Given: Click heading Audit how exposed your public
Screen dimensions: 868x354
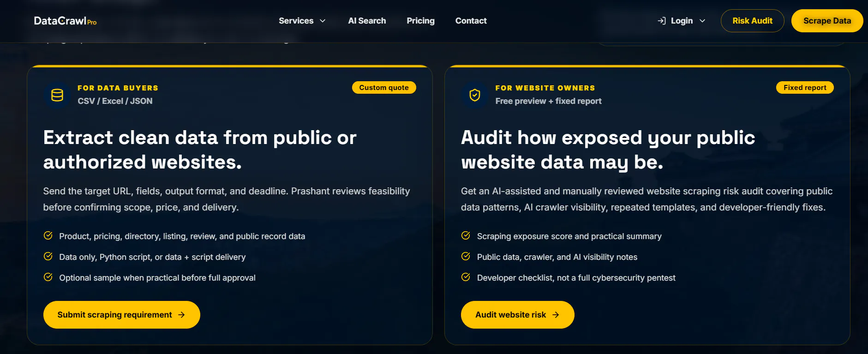Looking at the screenshot, I should (x=608, y=150).
